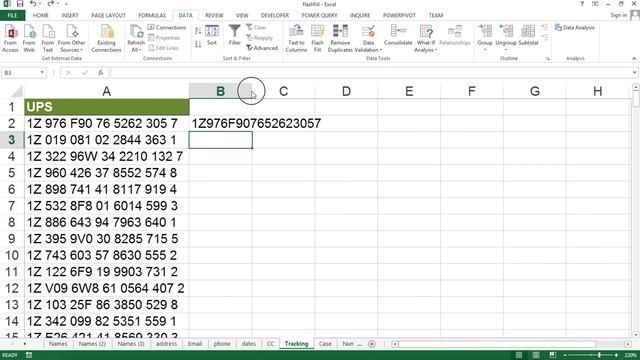This screenshot has width=640, height=360.
Task: Switch to PAGE LAYOUT tab
Action: (108, 15)
